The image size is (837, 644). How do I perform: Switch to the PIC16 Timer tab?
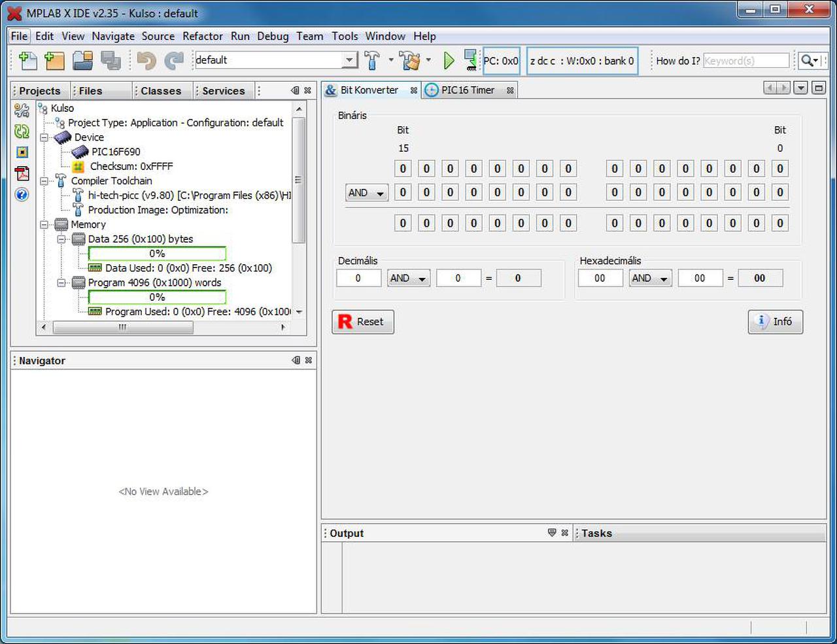(468, 90)
